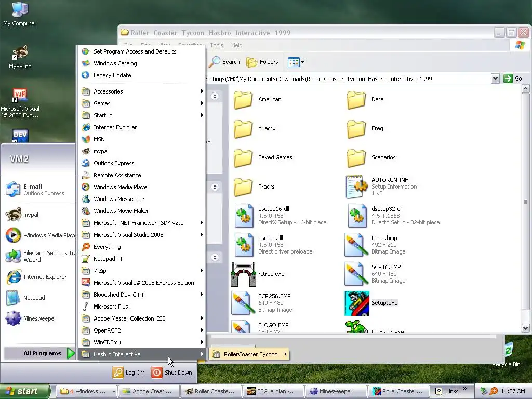Expand Microsoft .NET Framework SDK v2.0 group
This screenshot has width=532, height=399.
(x=142, y=223)
